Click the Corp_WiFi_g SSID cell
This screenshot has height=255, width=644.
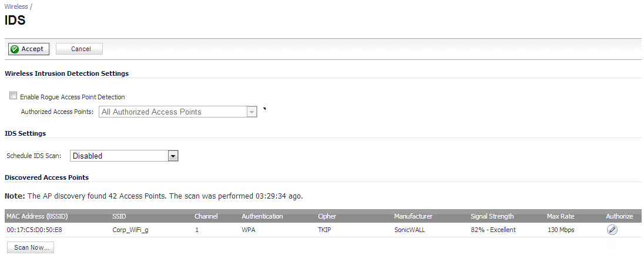click(130, 230)
